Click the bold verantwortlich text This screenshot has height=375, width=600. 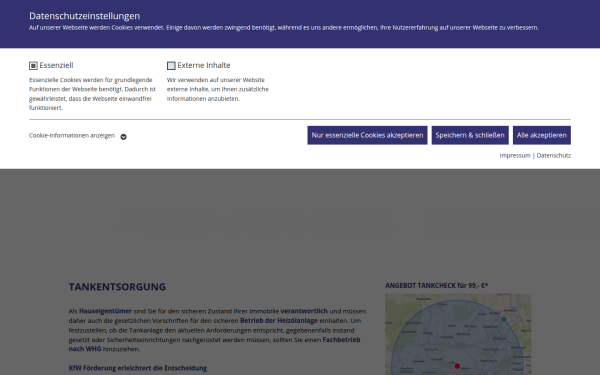(304, 311)
